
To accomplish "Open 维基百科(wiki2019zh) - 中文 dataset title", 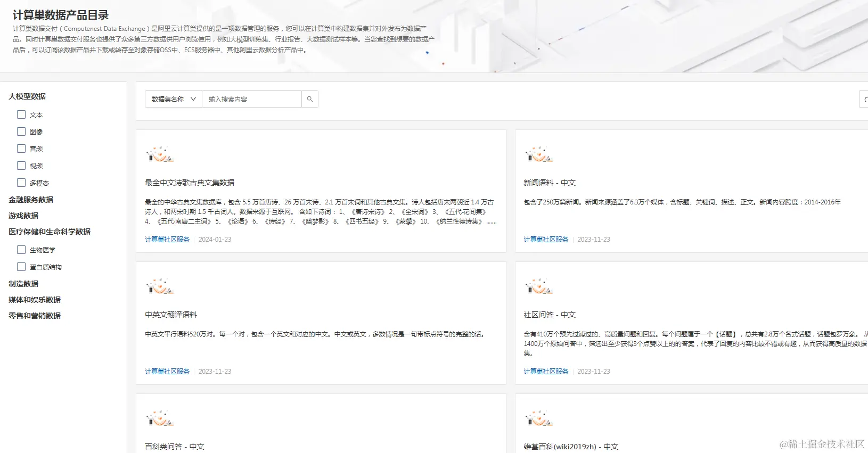I will coord(571,447).
